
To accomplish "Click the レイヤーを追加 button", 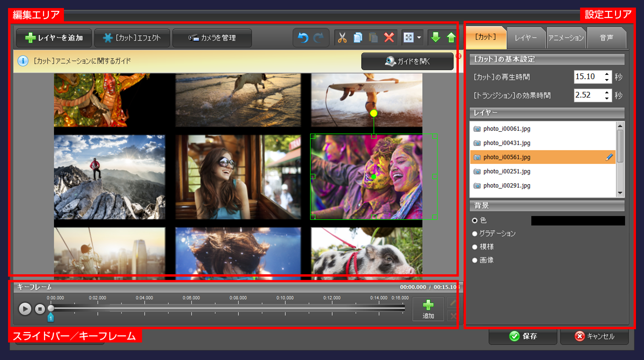I will tap(54, 38).
